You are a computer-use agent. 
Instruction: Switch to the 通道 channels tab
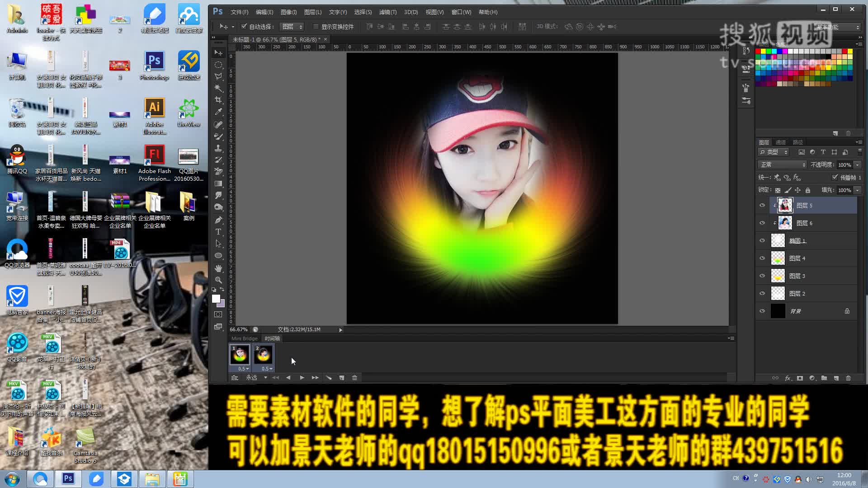pyautogui.click(x=781, y=142)
